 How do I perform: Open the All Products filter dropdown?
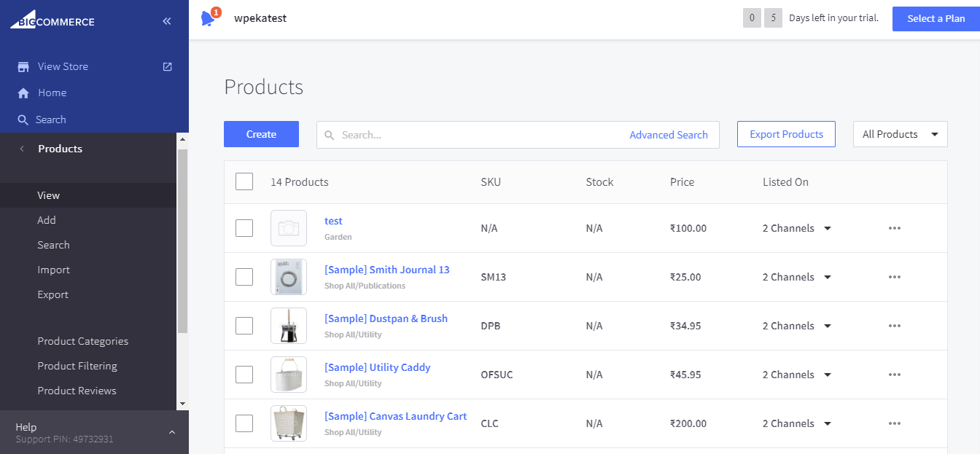click(x=900, y=134)
